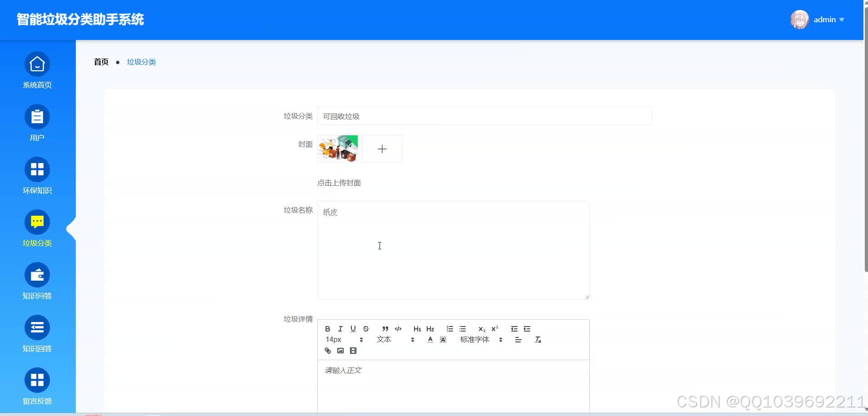The width and height of the screenshot is (868, 416).
Task: Click the code view icon
Action: pyautogui.click(x=398, y=329)
